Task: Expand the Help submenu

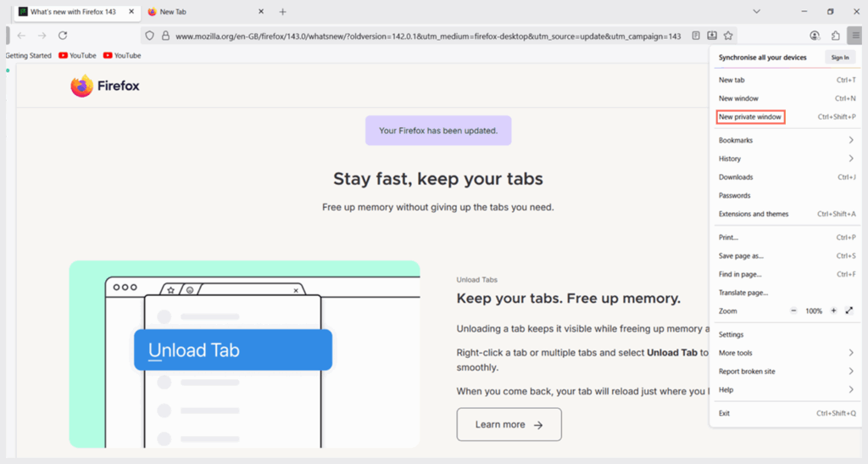Action: click(x=787, y=390)
